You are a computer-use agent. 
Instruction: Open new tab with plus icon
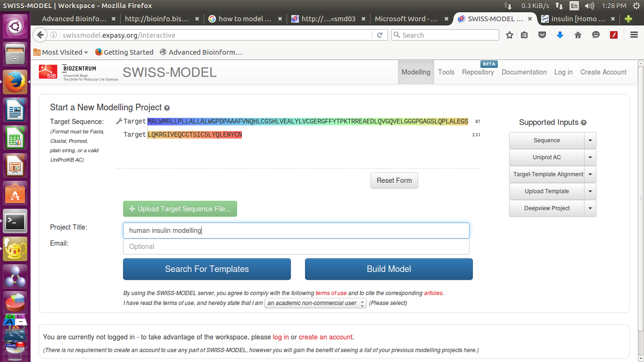tap(628, 19)
